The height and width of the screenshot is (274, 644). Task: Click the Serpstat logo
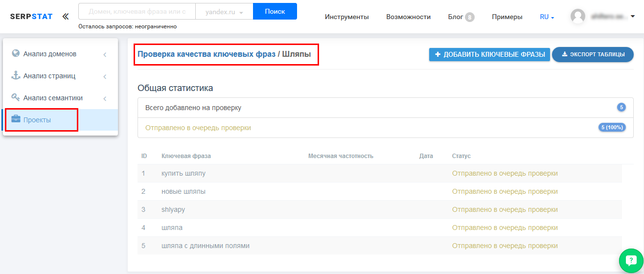[31, 16]
